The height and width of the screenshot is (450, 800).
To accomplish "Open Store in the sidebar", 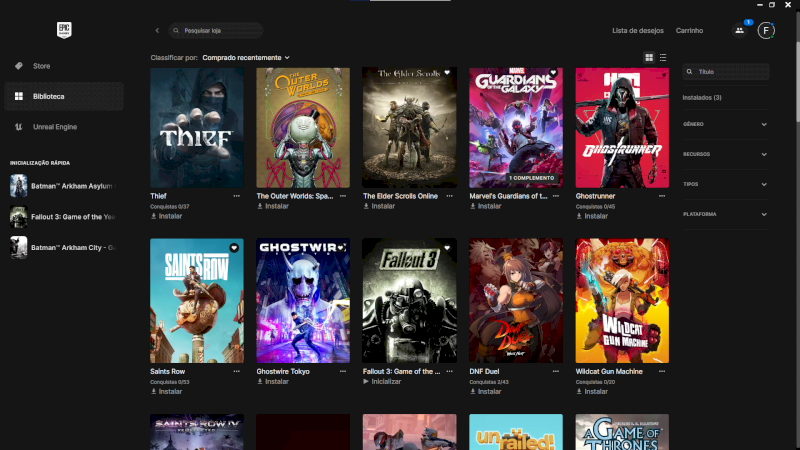I will tap(41, 66).
